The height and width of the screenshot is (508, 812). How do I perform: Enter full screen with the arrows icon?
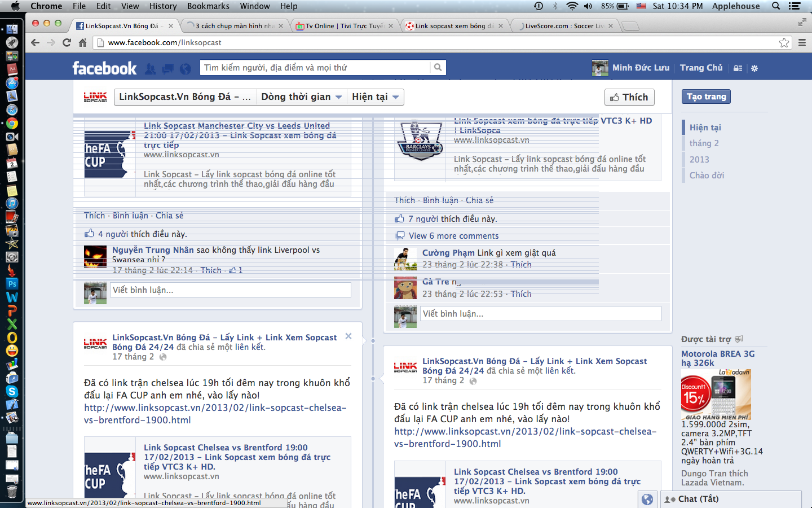[802, 22]
